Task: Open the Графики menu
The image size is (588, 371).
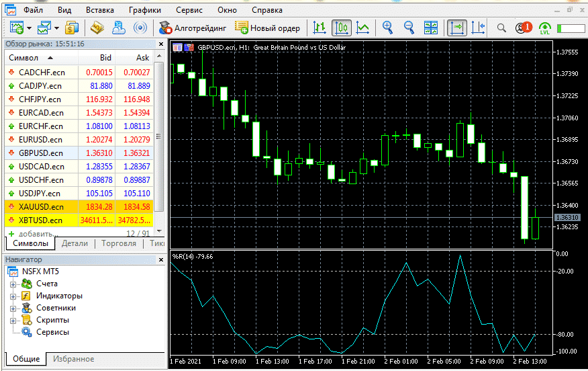Action: click(x=145, y=10)
